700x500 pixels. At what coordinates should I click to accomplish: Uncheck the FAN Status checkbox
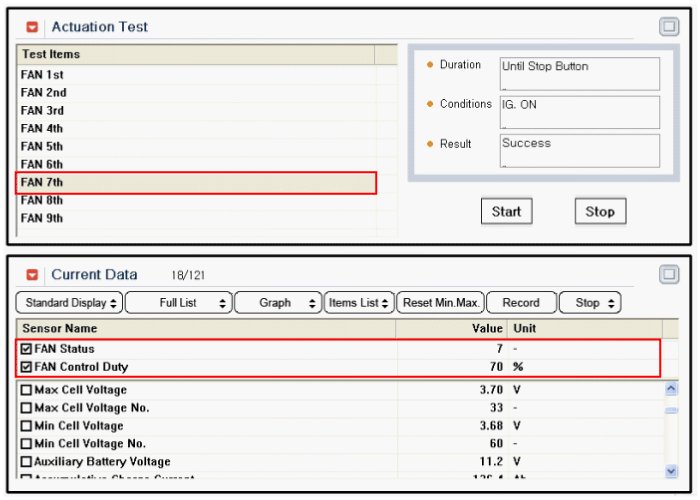(x=26, y=349)
